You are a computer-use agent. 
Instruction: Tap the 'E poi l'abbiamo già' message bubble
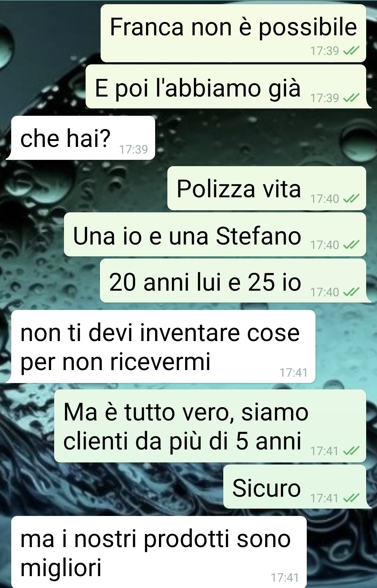pyautogui.click(x=228, y=86)
